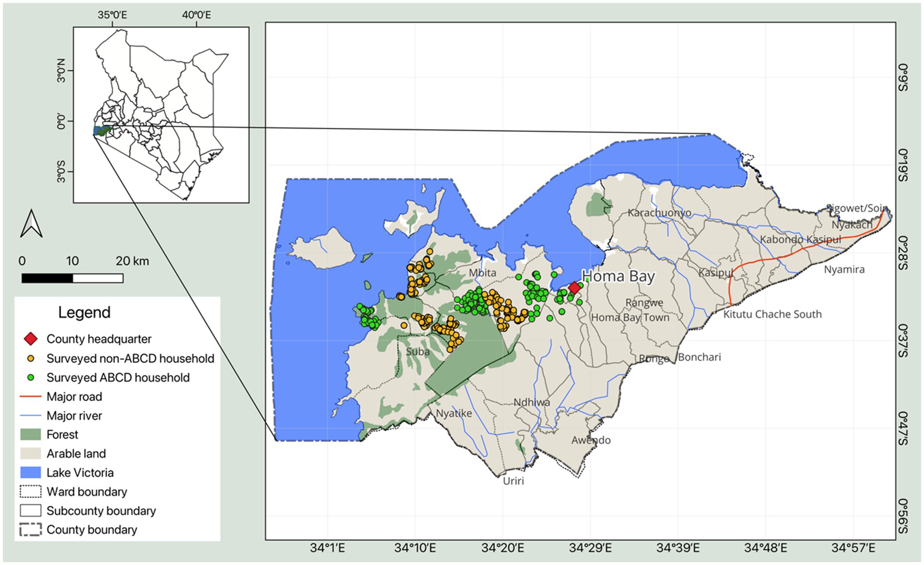Click the Legend title text

[x=85, y=312]
